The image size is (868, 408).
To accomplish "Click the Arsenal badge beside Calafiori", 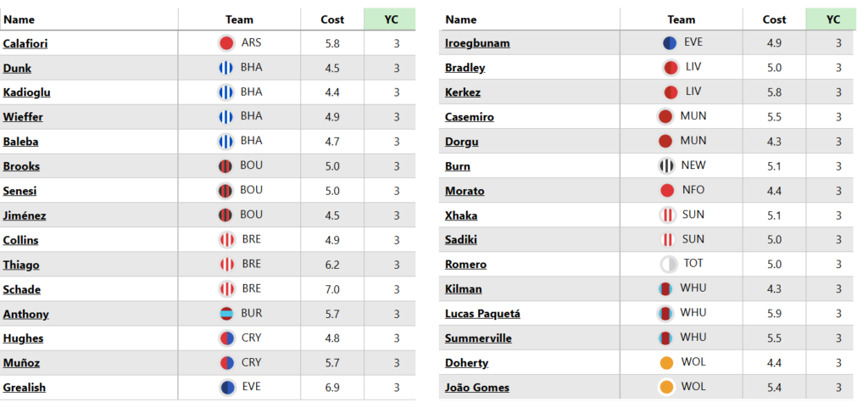I will tap(226, 43).
